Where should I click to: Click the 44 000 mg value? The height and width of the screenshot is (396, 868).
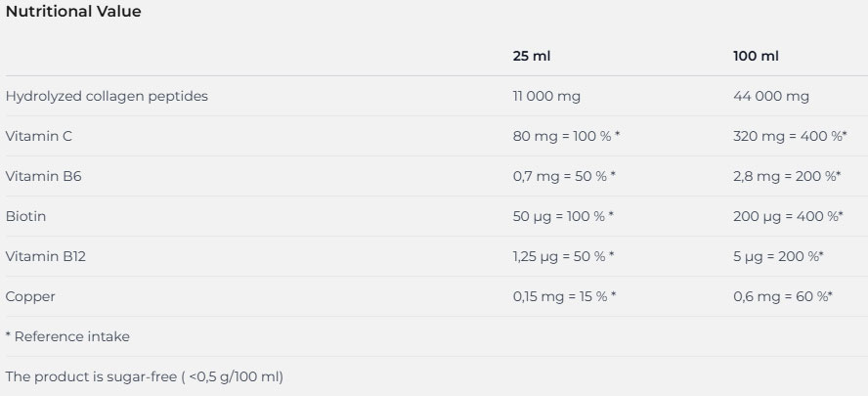coord(771,96)
